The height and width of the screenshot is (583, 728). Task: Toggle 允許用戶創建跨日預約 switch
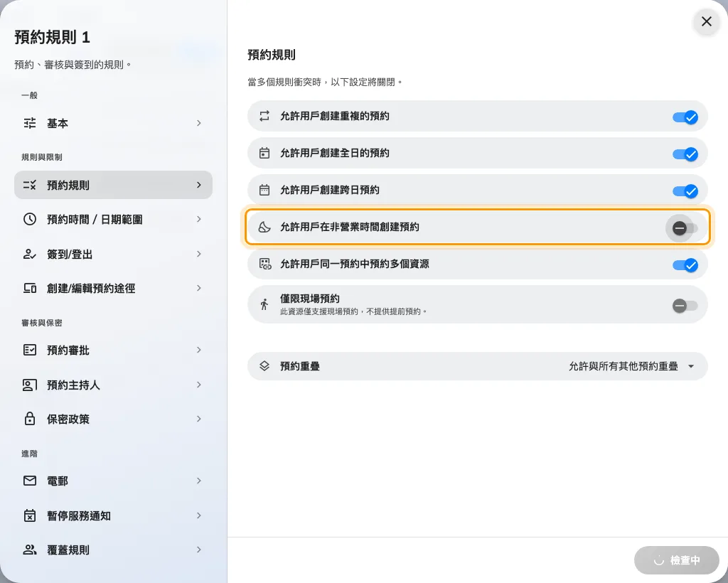pyautogui.click(x=685, y=191)
